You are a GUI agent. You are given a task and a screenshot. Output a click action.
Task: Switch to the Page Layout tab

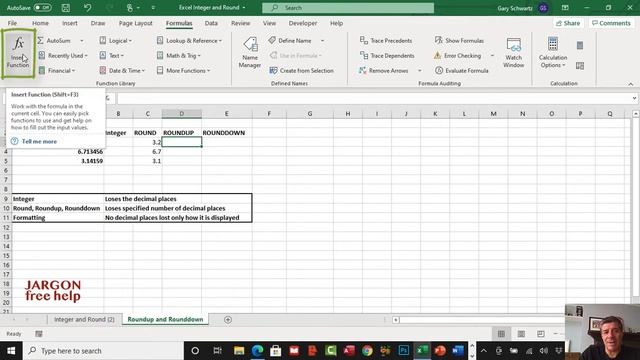pyautogui.click(x=136, y=23)
